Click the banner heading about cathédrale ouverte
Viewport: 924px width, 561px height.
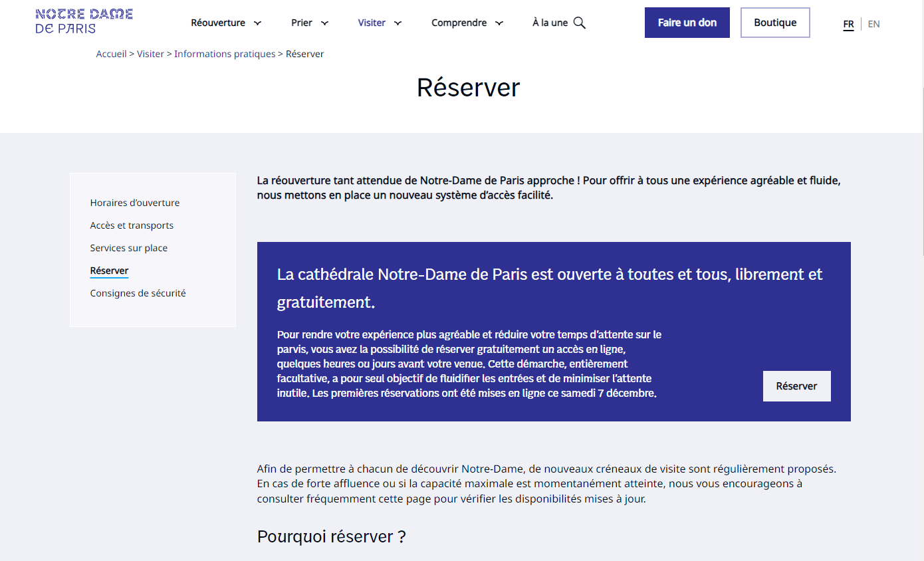[550, 288]
